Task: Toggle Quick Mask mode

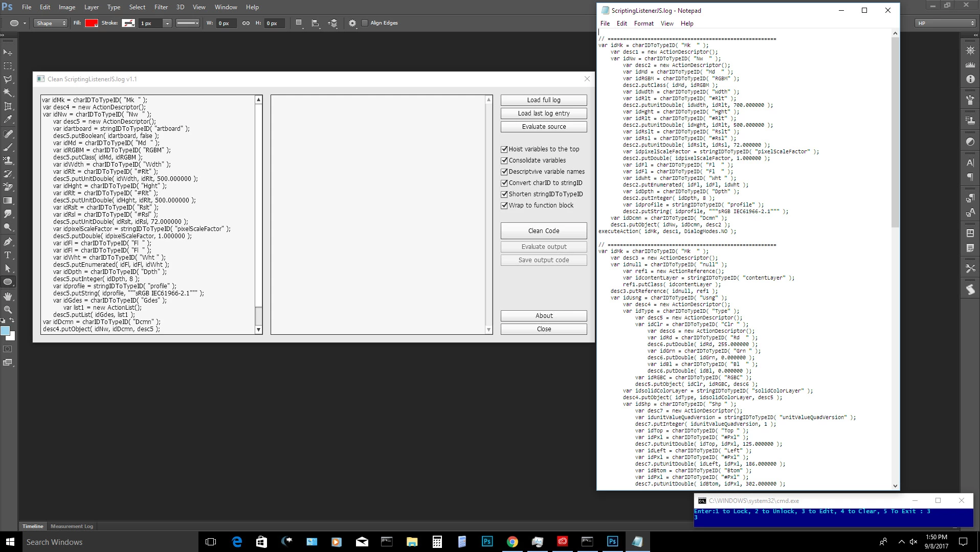Action: tap(8, 349)
